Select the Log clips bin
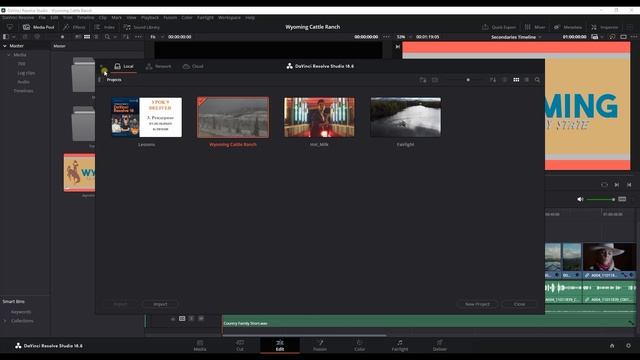Screen dimensions: 640x360 26,73
